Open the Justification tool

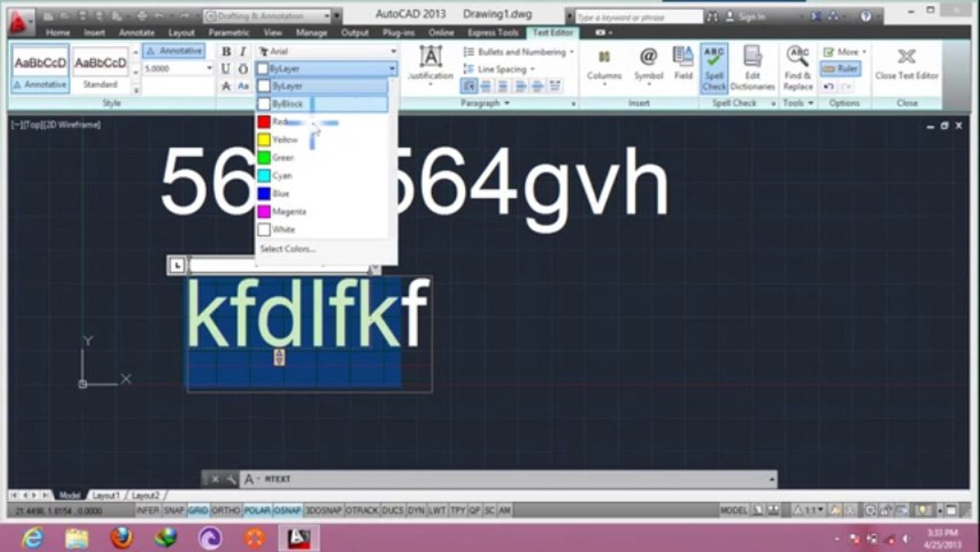pyautogui.click(x=431, y=64)
